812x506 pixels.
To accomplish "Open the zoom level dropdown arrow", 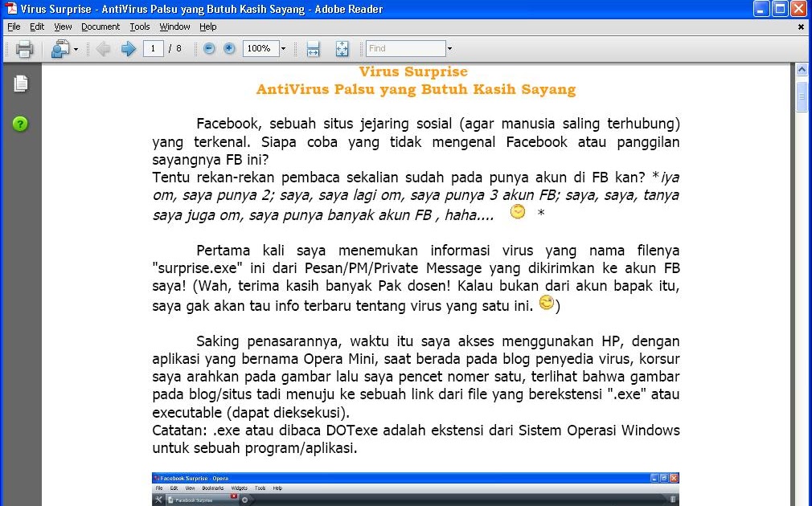I will point(283,49).
